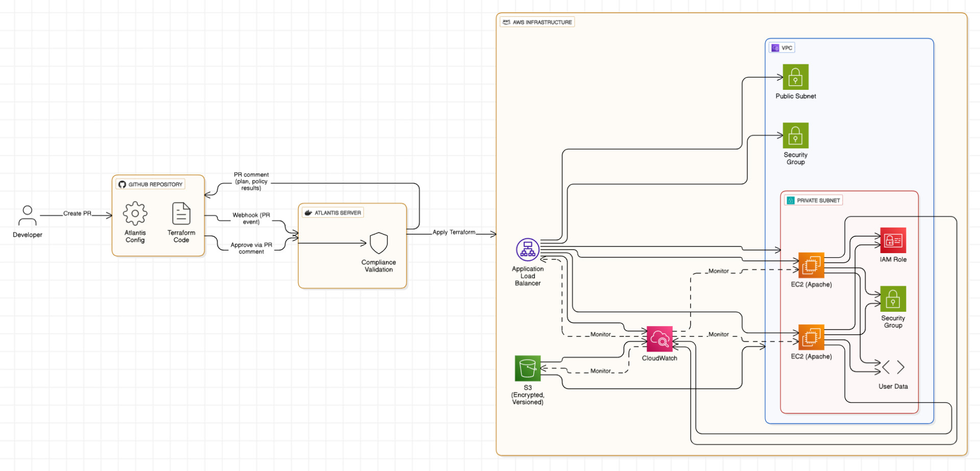
Task: Select the S3 bucket icon
Action: (x=528, y=368)
